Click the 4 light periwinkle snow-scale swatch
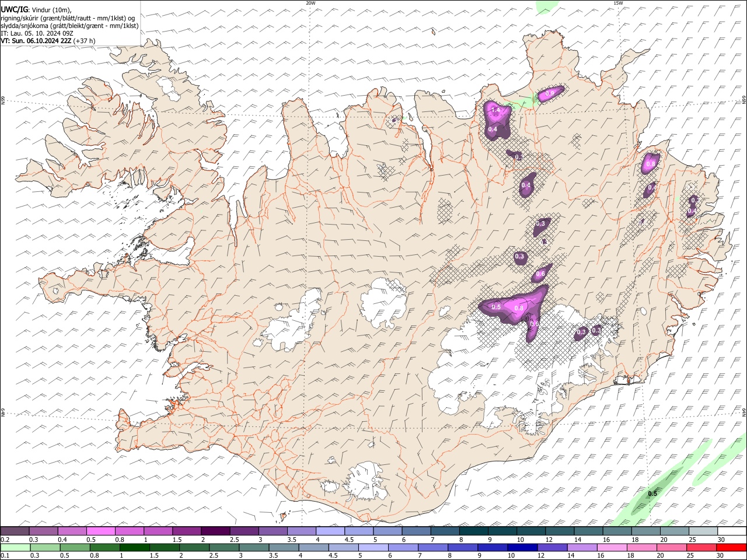 click(330, 531)
